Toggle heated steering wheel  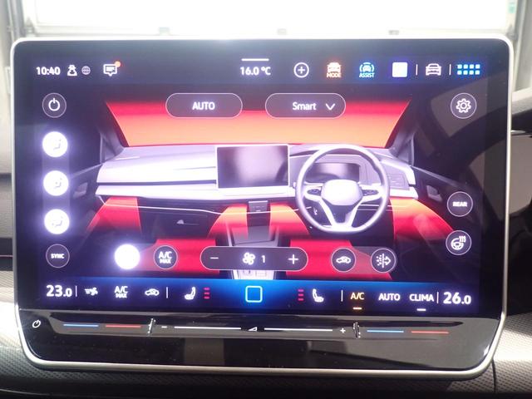pyautogui.click(x=458, y=243)
